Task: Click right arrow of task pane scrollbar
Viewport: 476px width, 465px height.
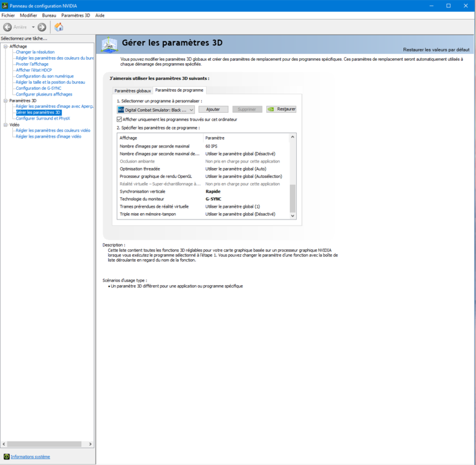Action: (x=91, y=444)
